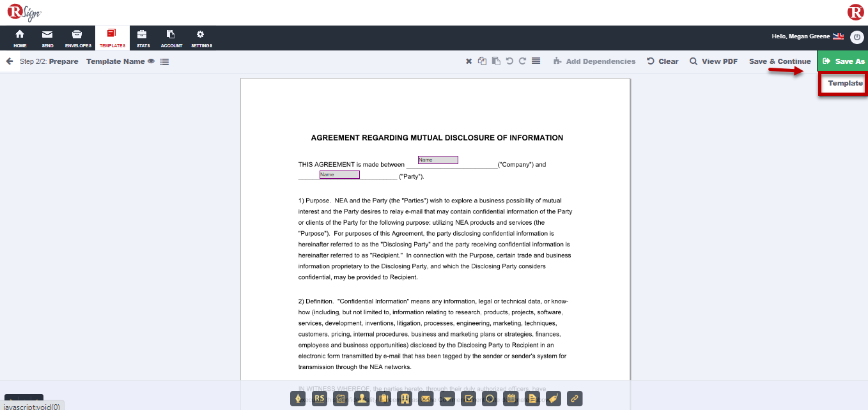The height and width of the screenshot is (410, 868).
Task: Open the Envelopes tab
Action: [78, 38]
